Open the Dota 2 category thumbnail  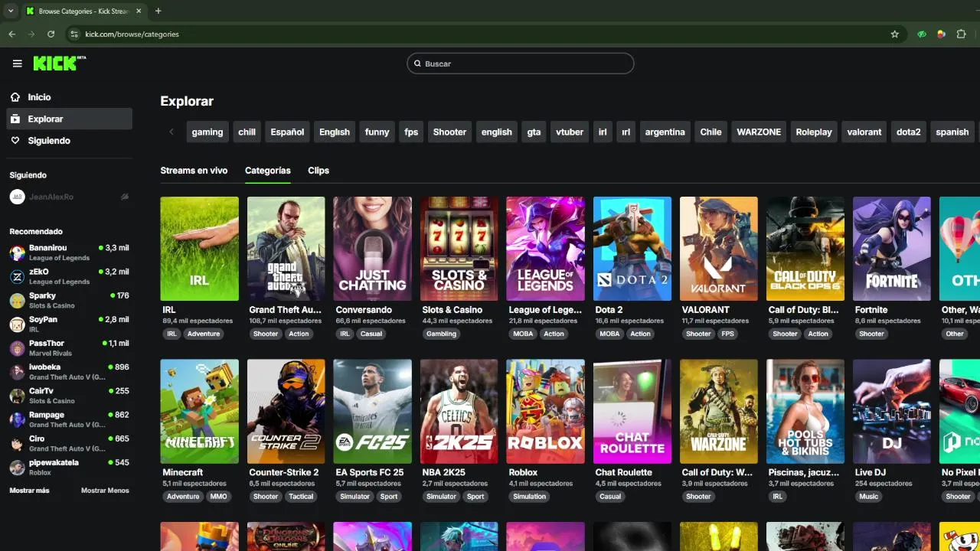pyautogui.click(x=632, y=249)
